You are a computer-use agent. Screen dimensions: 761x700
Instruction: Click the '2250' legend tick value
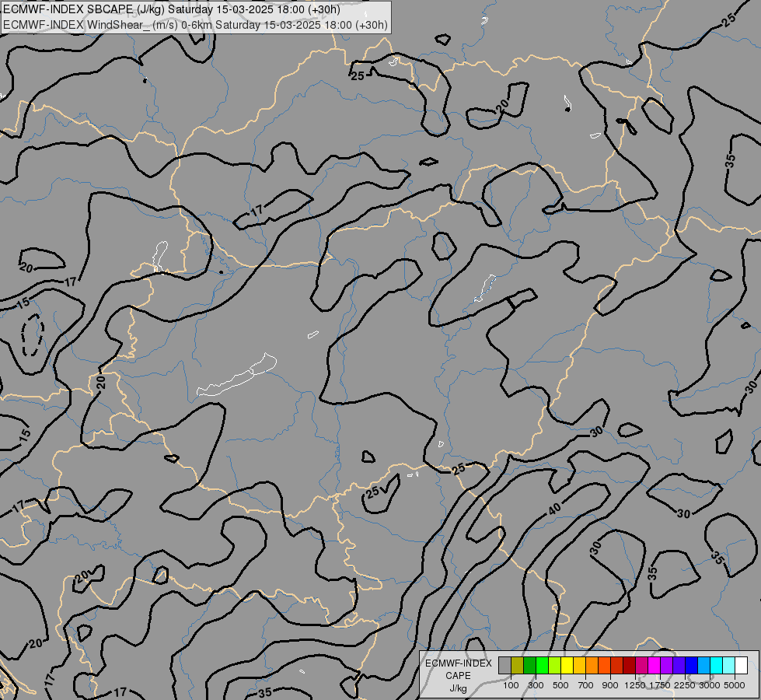(x=685, y=685)
